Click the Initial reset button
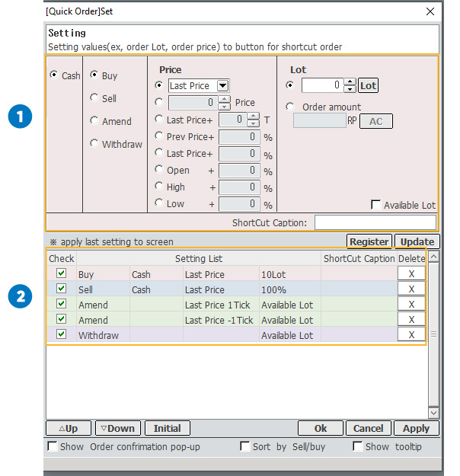This screenshot has height=476, width=460. [167, 428]
